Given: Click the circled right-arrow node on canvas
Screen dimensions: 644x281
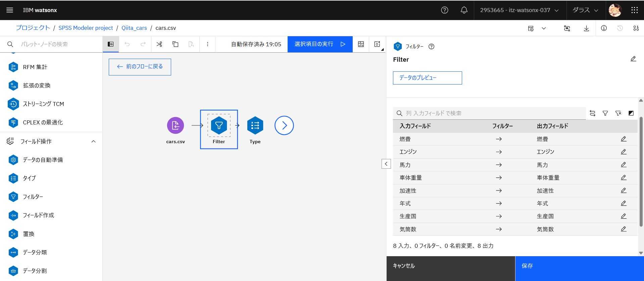Looking at the screenshot, I should click(284, 125).
